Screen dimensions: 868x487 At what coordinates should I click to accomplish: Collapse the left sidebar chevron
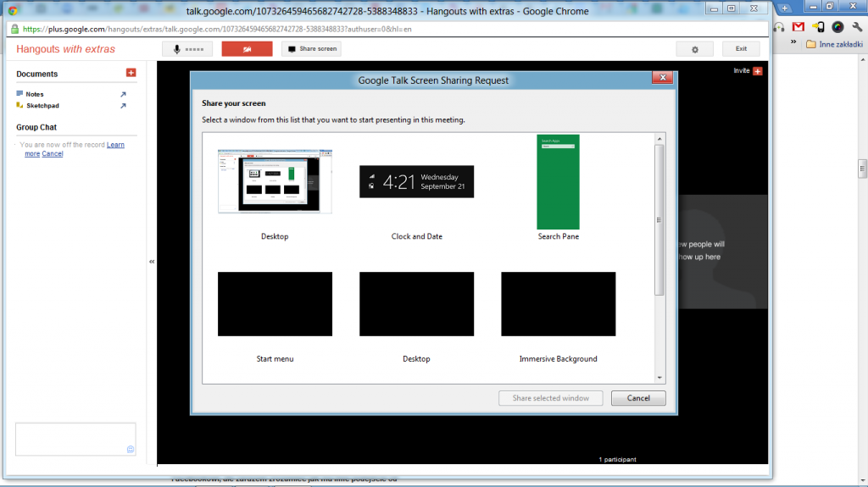tap(152, 262)
